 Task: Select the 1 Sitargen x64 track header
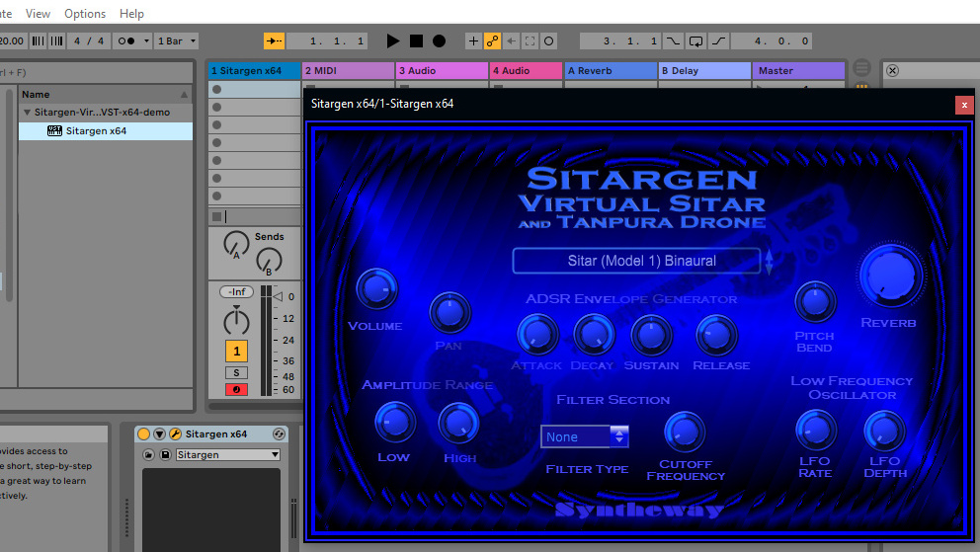(x=254, y=70)
